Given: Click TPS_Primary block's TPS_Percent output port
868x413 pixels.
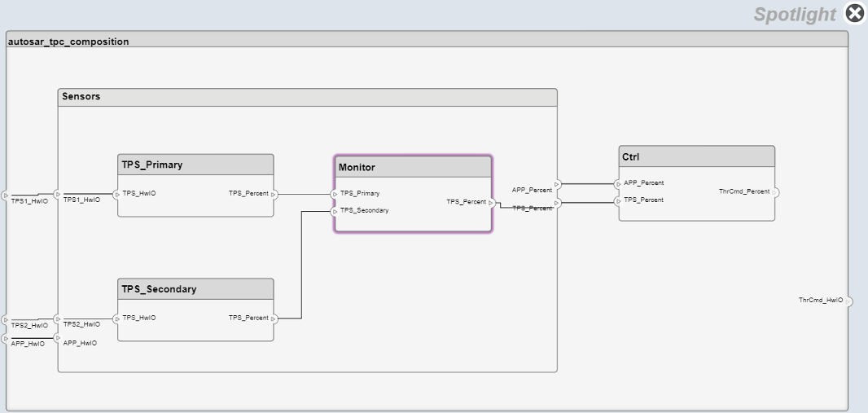Looking at the screenshot, I should pos(274,195).
